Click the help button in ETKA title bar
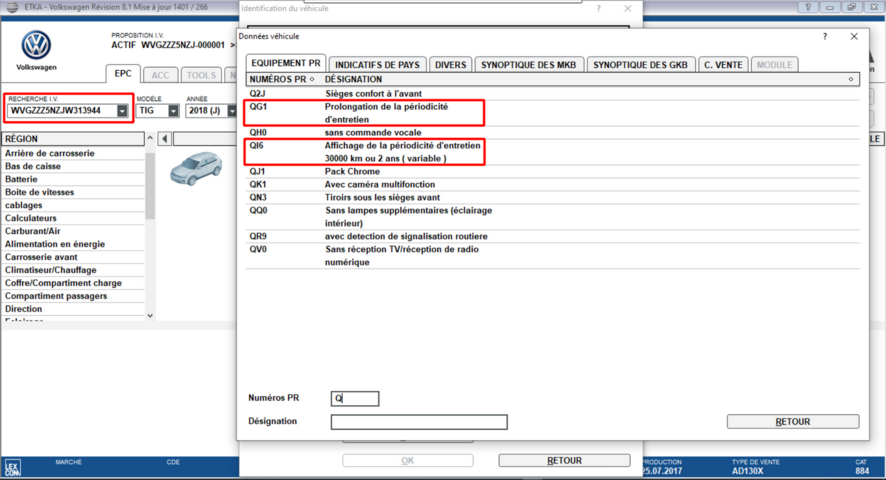The image size is (886, 480). pyautogui.click(x=808, y=7)
